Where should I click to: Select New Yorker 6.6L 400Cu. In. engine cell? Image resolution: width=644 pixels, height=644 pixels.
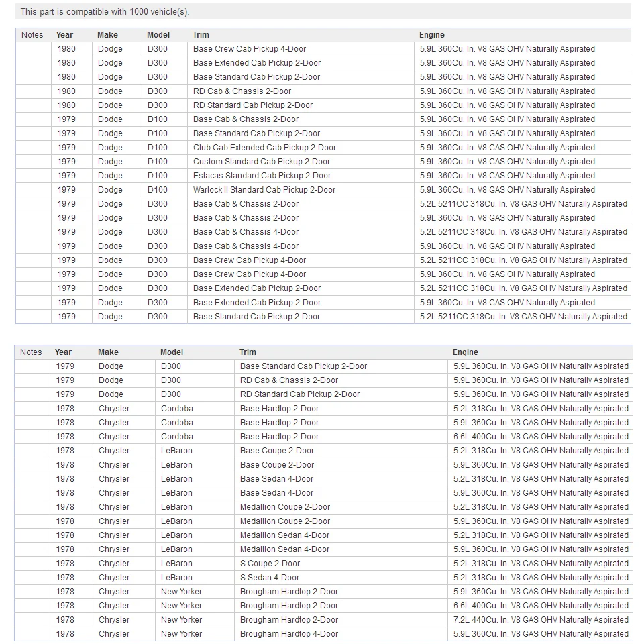541,606
